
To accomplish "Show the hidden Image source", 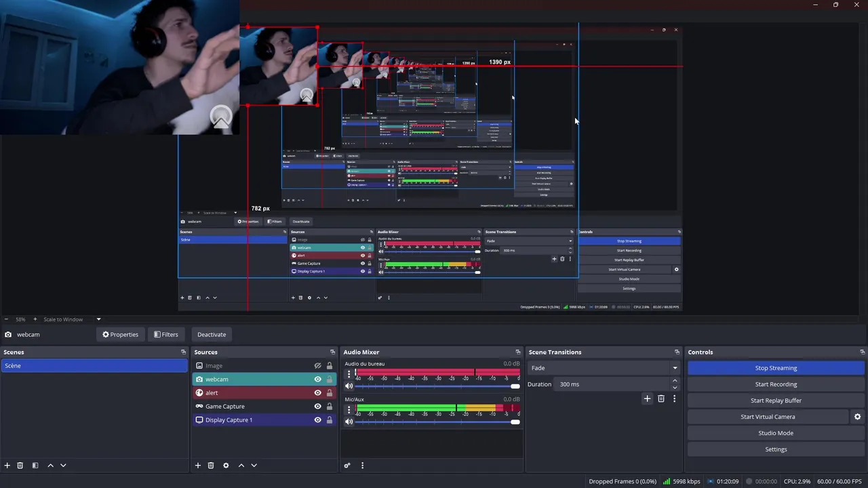I will [x=317, y=366].
